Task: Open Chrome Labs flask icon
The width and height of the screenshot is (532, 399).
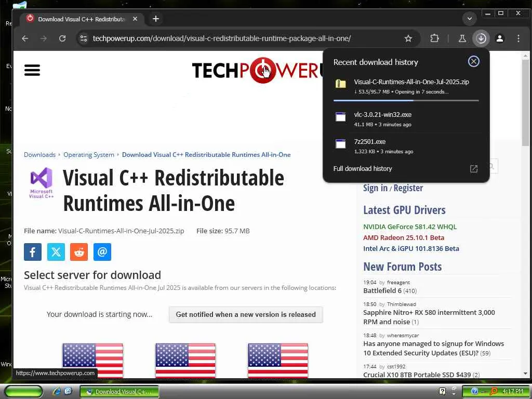Action: click(462, 38)
